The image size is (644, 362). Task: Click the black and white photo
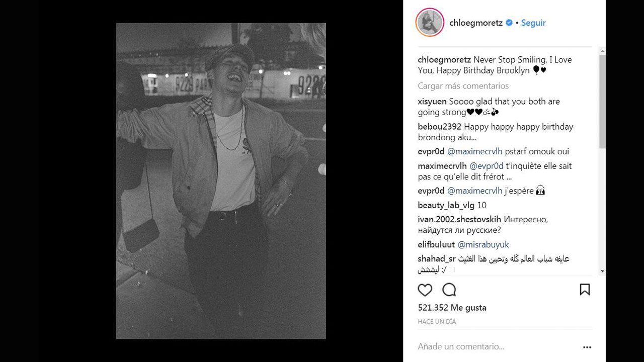pyautogui.click(x=221, y=181)
